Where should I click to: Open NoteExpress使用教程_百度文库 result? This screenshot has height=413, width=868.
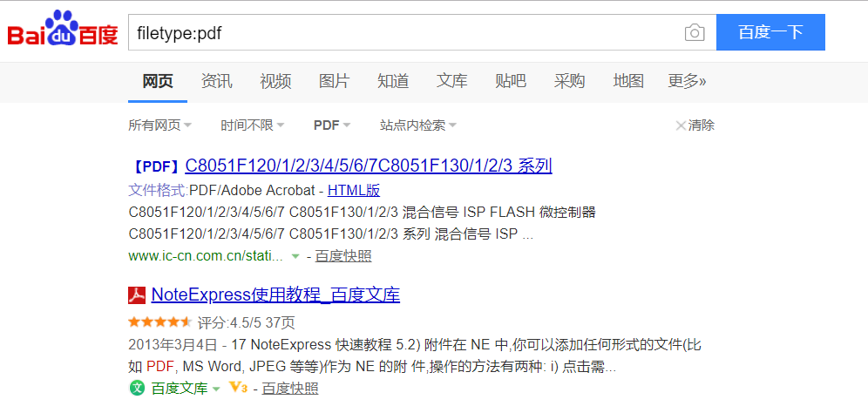pos(275,295)
